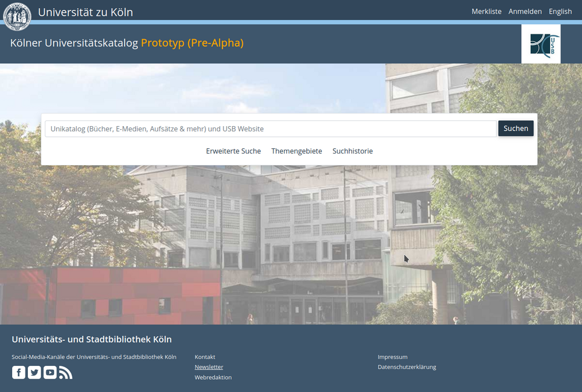Open the Twitter social media icon
582x392 pixels.
point(34,373)
